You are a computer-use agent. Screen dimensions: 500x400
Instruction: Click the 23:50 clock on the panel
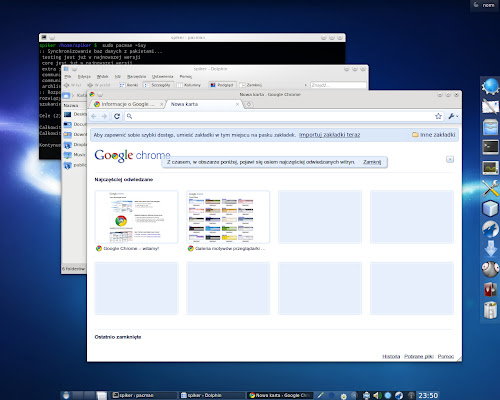coord(428,395)
